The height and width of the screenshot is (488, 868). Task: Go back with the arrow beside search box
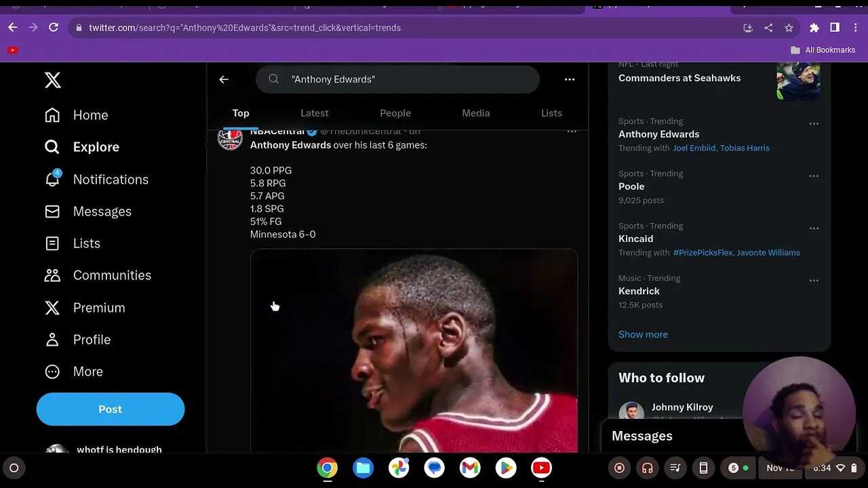point(224,79)
